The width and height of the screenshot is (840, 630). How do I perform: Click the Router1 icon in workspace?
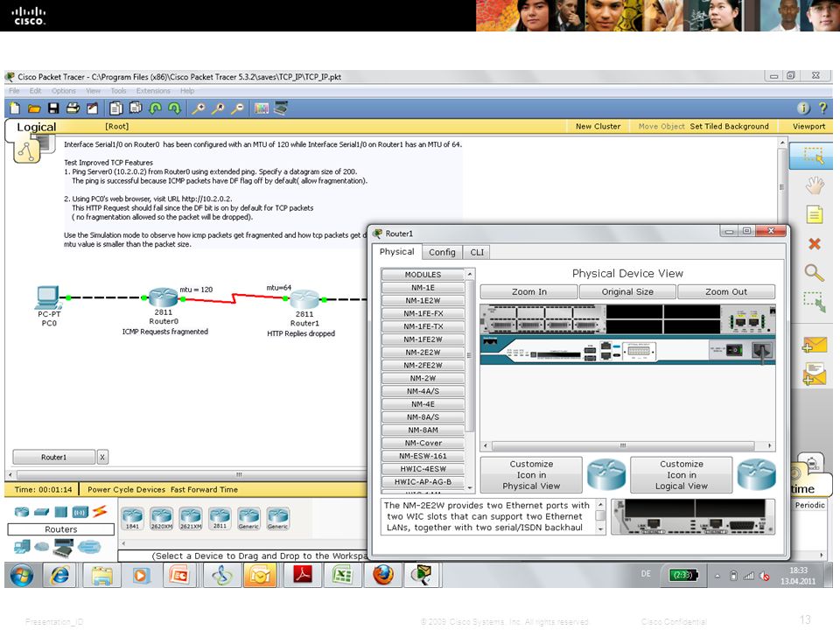(304, 298)
